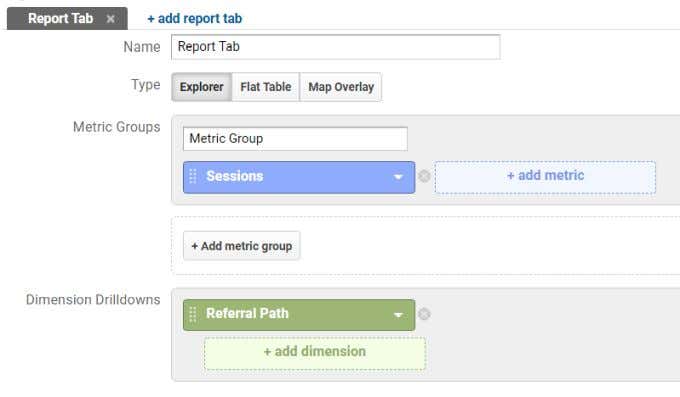Choose the Map Overlay report type
The width and height of the screenshot is (680, 397).
[x=341, y=87]
